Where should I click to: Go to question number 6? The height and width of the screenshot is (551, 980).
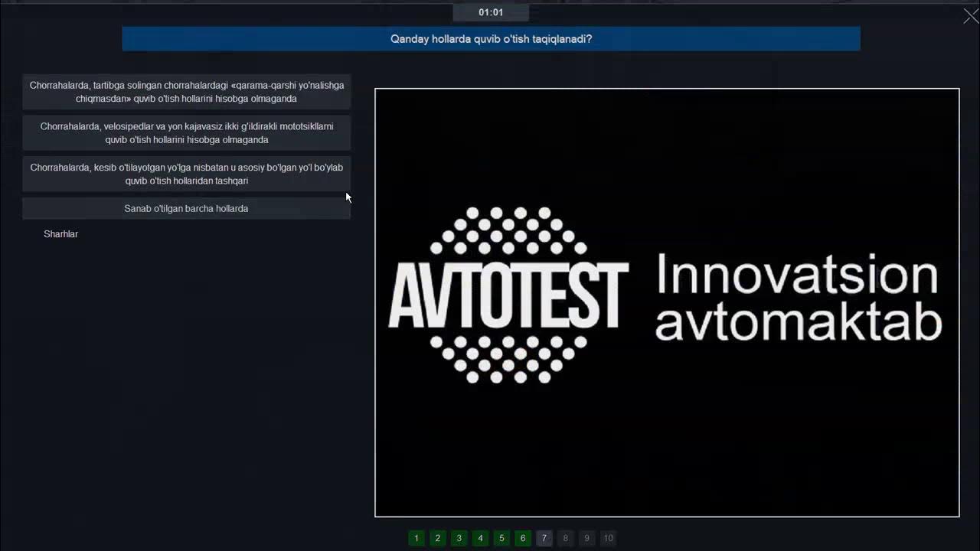pos(523,538)
